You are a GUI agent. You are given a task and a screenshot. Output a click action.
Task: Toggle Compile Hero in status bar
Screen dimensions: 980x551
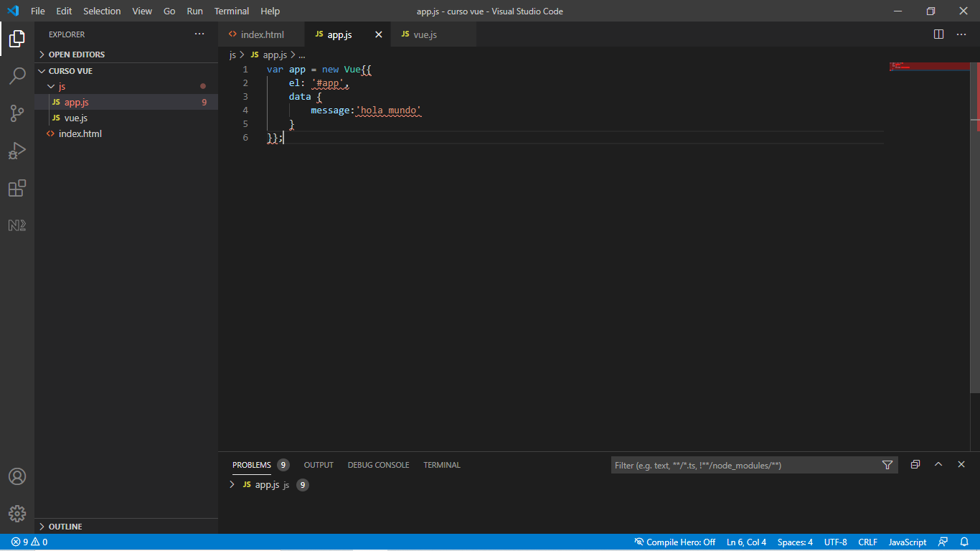(674, 542)
